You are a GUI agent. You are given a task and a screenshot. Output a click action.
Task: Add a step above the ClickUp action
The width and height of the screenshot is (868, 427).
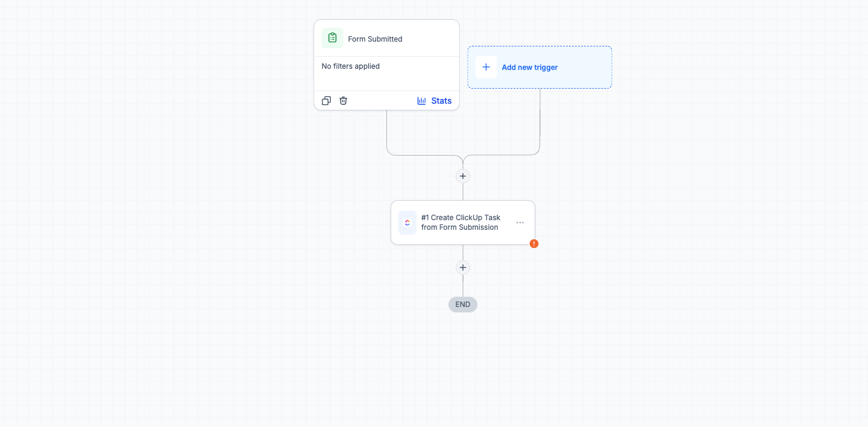(x=463, y=176)
